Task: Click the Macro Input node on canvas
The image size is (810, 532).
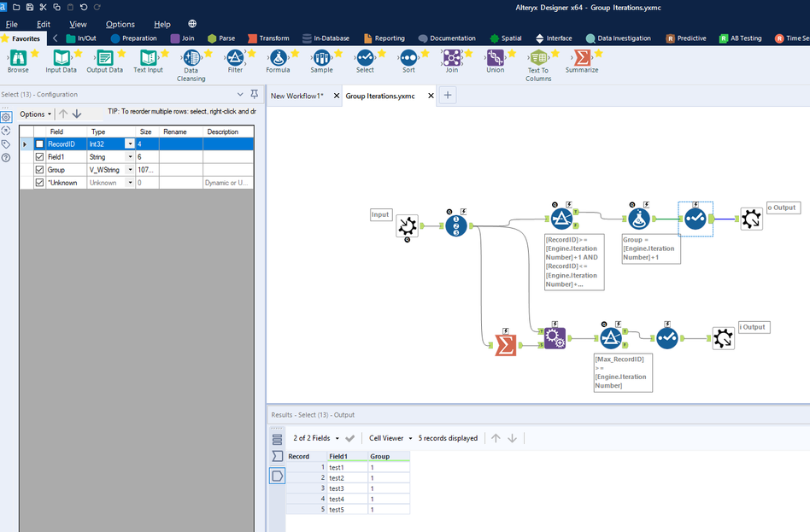Action: (407, 225)
